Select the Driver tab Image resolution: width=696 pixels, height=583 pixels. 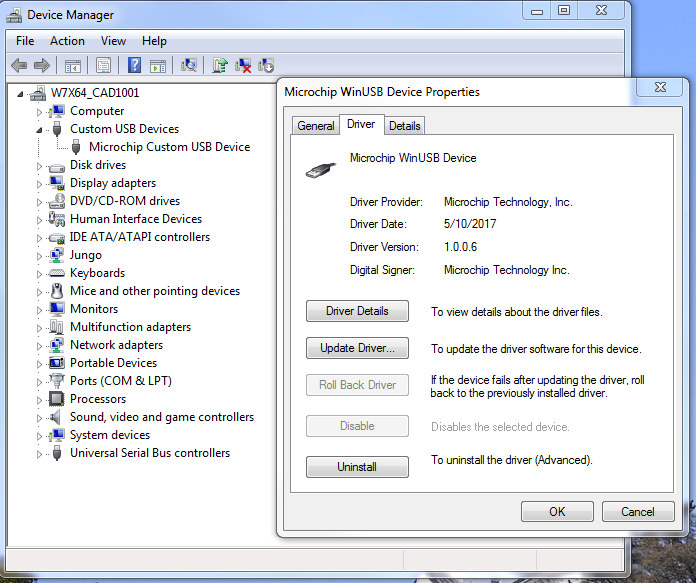click(361, 124)
